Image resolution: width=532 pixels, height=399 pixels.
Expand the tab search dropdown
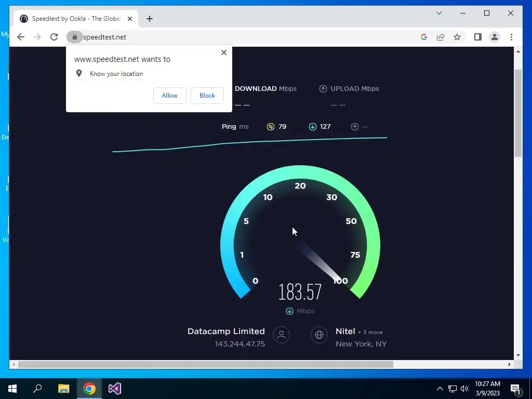(438, 13)
